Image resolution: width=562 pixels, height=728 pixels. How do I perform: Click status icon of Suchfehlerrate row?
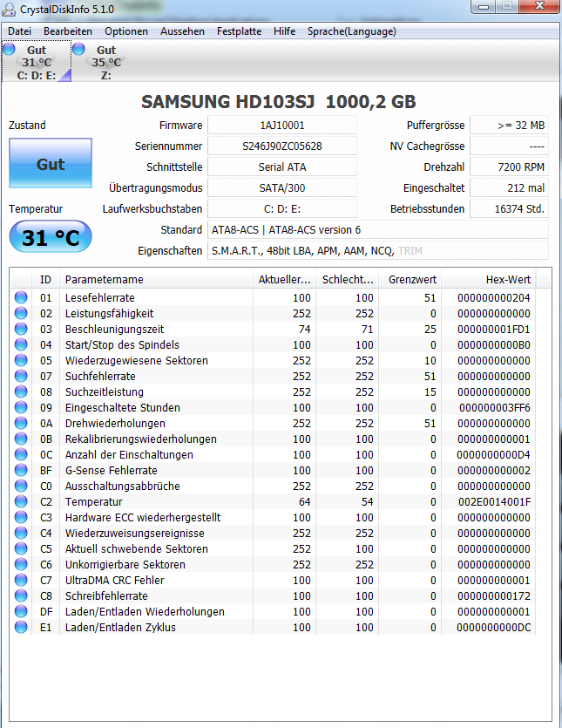point(21,376)
